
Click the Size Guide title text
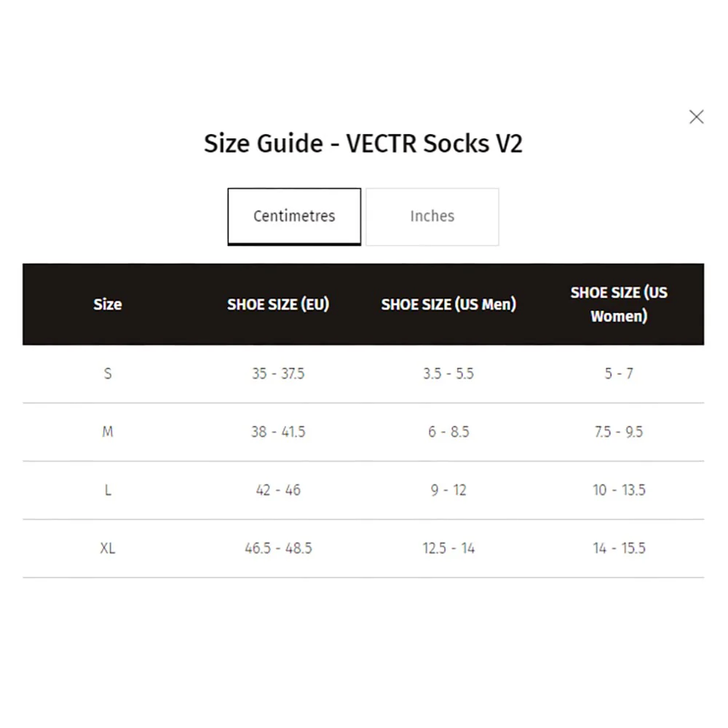click(x=364, y=143)
